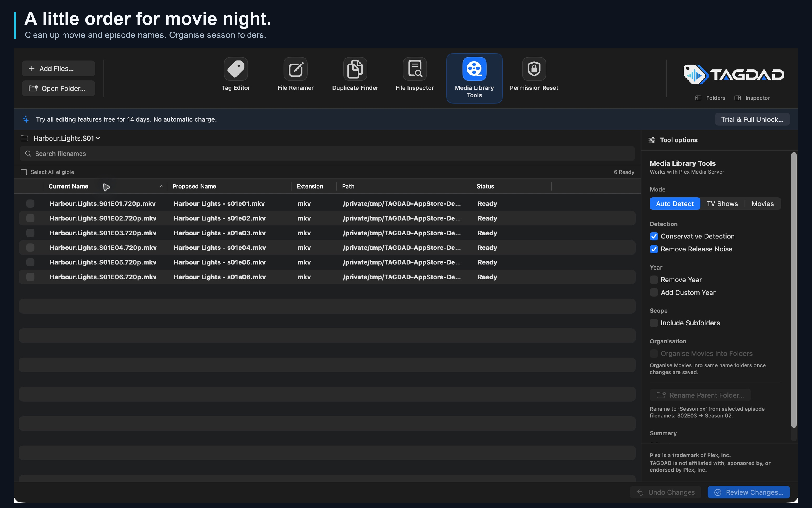Select the Media Library Tools icon
The width and height of the screenshot is (812, 508).
pyautogui.click(x=474, y=69)
